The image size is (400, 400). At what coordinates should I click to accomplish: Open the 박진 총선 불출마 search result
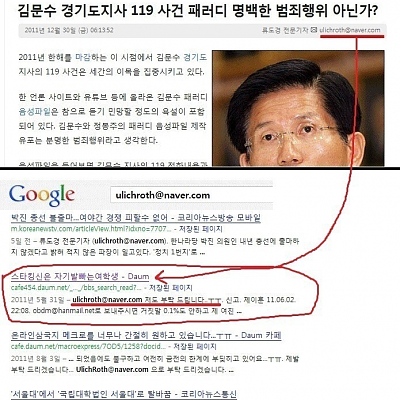[x=136, y=218]
